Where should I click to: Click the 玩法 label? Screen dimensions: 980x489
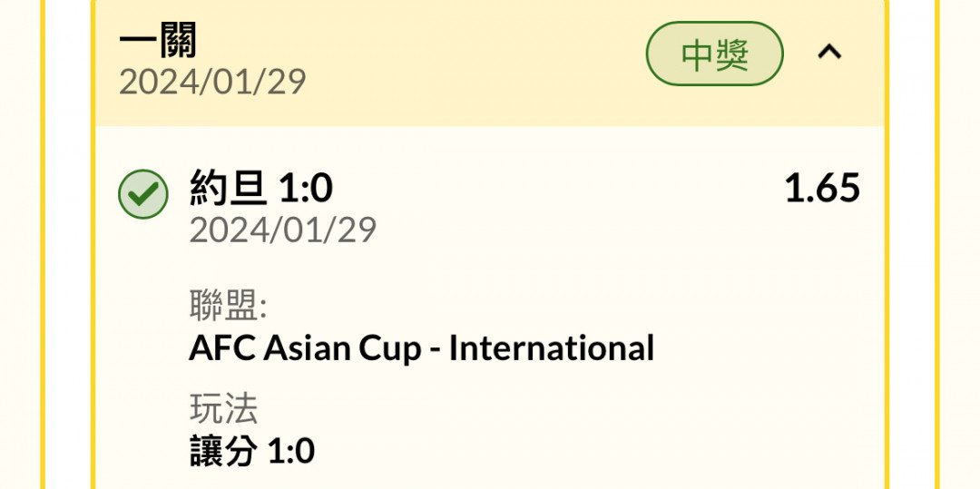point(224,410)
